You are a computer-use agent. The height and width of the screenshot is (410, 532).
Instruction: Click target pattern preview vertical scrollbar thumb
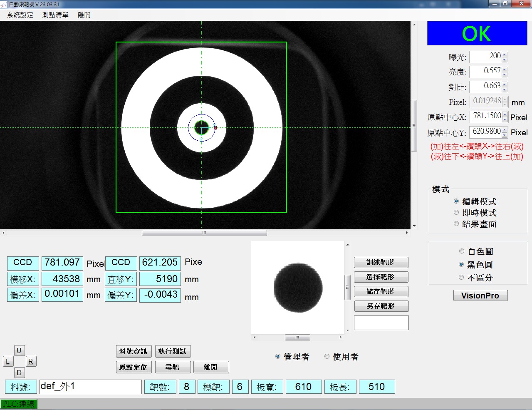348,287
